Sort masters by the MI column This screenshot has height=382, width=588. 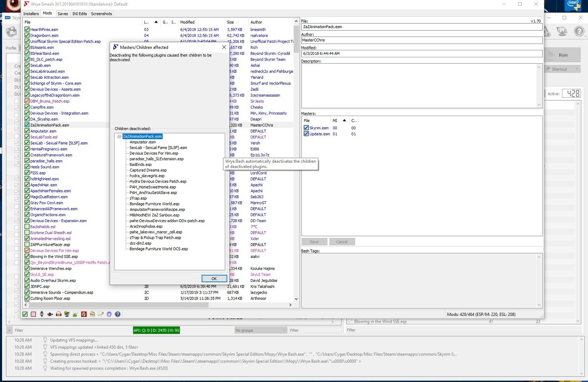point(340,121)
